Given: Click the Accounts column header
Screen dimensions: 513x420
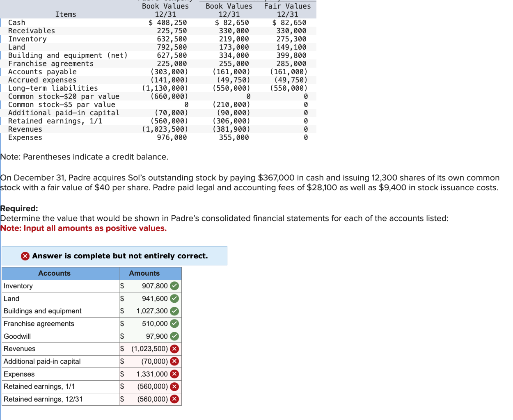Looking at the screenshot, I should [54, 273].
